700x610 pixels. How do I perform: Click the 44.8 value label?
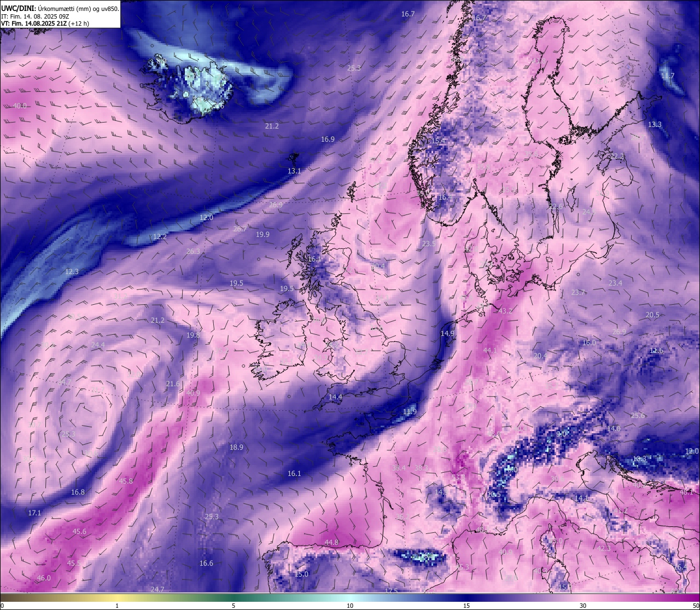331,543
